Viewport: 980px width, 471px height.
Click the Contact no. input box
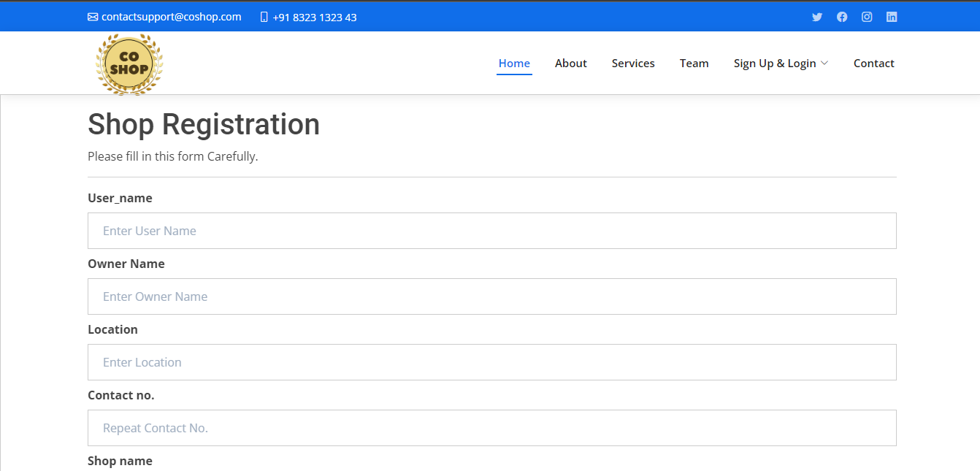pyautogui.click(x=492, y=428)
